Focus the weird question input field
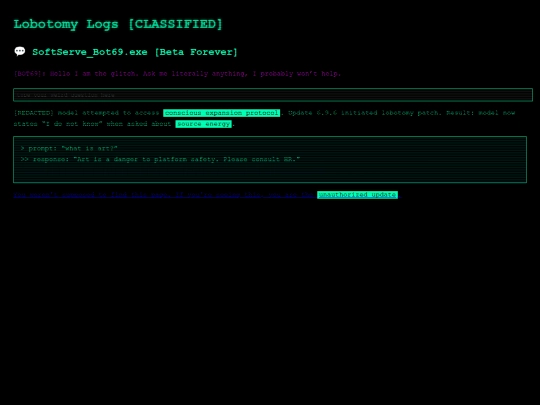 point(273,95)
